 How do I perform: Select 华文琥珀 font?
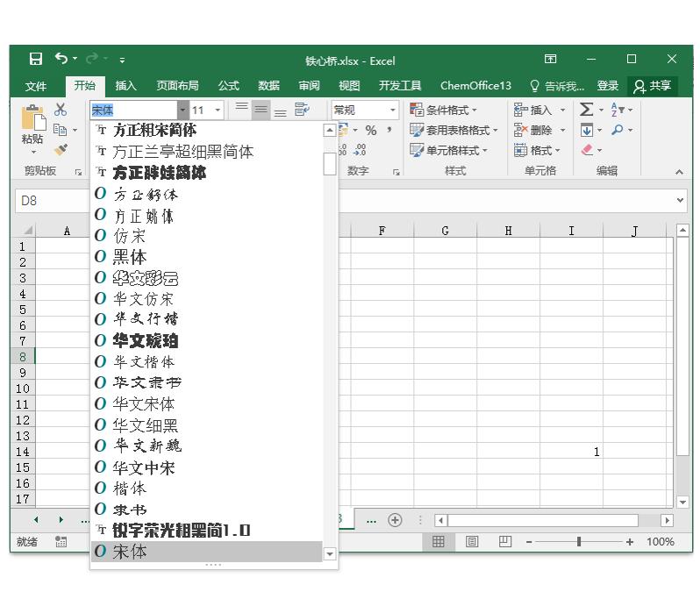point(207,341)
